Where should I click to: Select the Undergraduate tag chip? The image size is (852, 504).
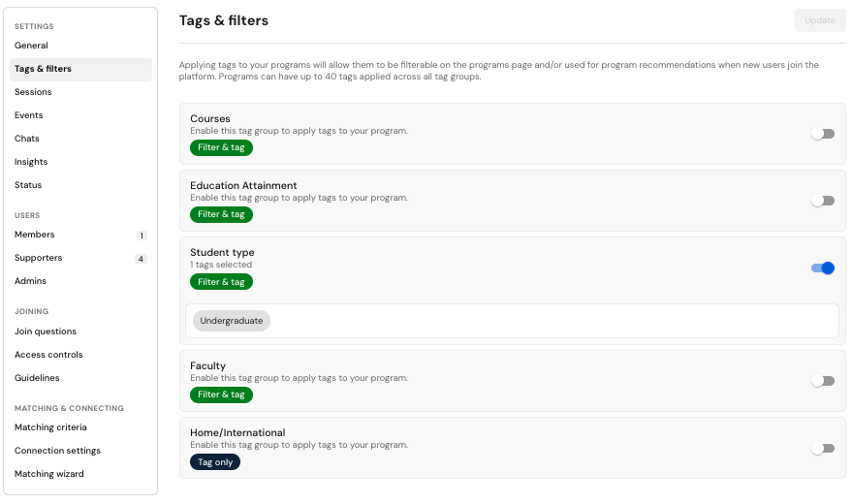point(232,321)
